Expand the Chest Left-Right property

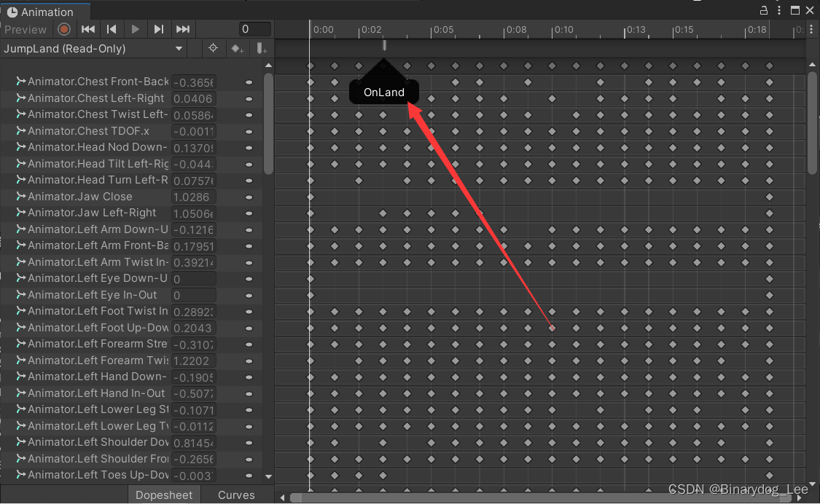[20, 98]
